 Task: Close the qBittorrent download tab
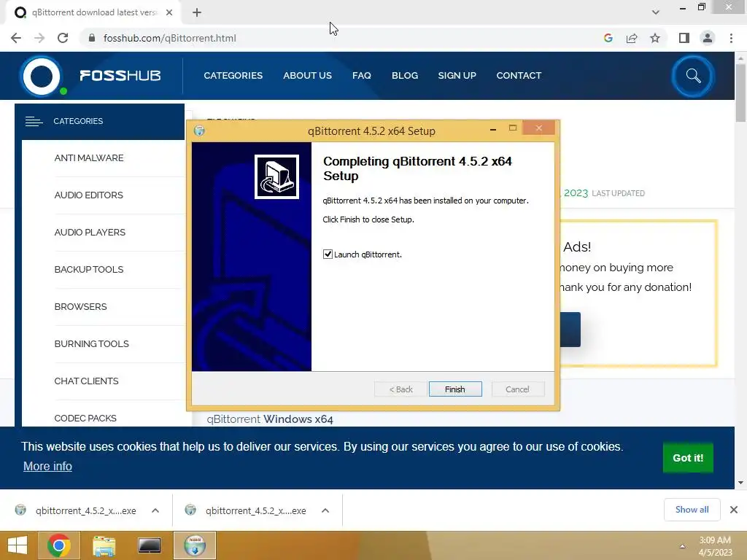(x=169, y=12)
